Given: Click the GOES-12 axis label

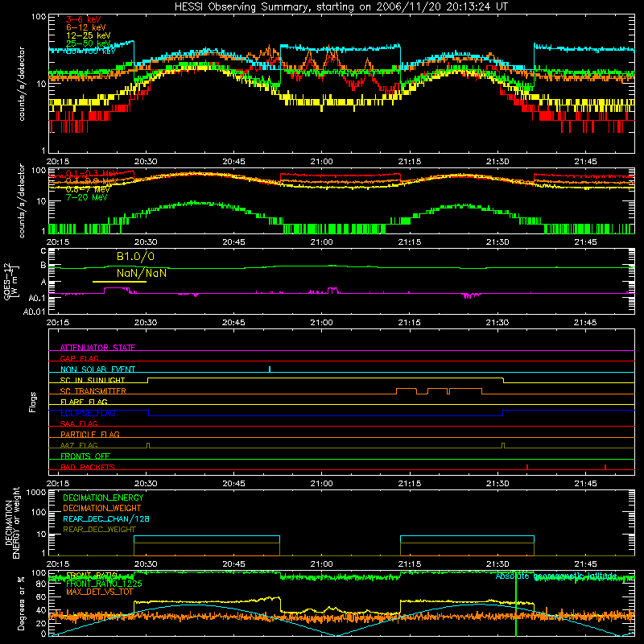Looking at the screenshot, I should pos(10,281).
